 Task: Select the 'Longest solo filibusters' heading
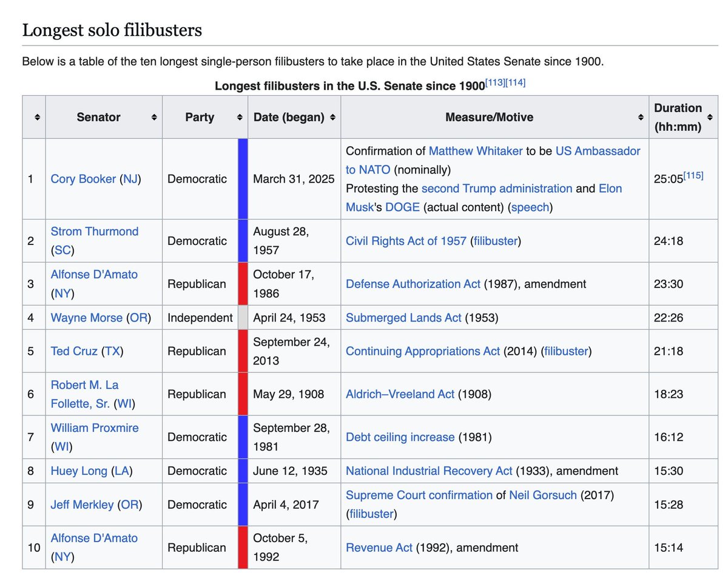(112, 30)
